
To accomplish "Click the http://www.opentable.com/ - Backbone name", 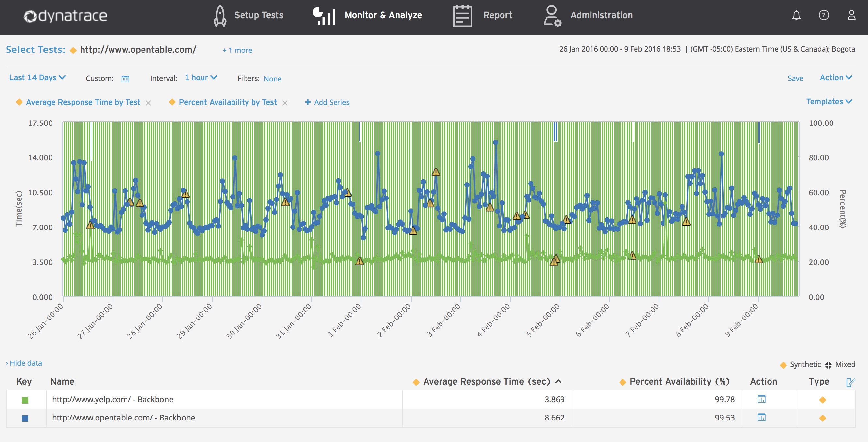I will pos(123,418).
